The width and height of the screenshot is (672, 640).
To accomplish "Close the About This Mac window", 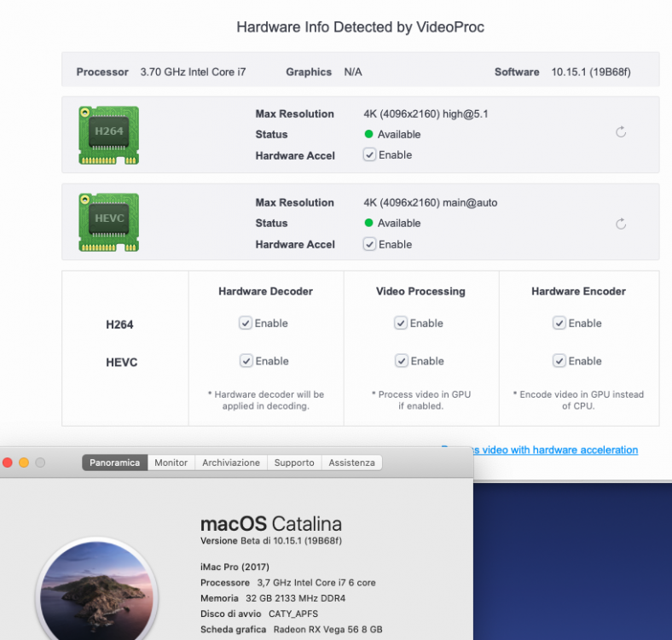I will click(8, 463).
